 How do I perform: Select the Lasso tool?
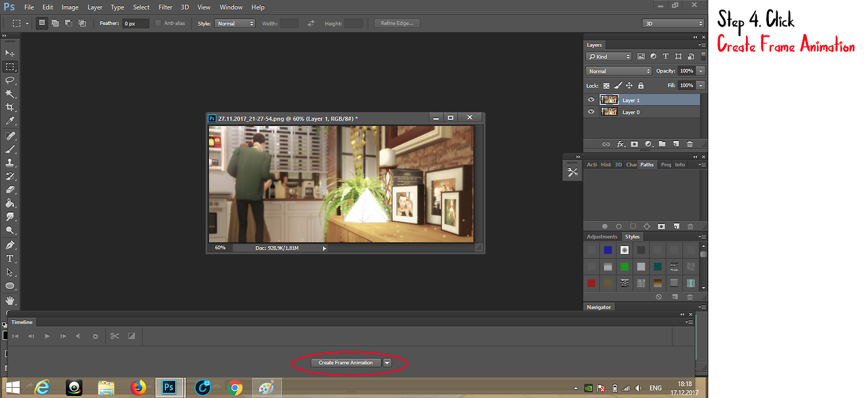point(10,80)
